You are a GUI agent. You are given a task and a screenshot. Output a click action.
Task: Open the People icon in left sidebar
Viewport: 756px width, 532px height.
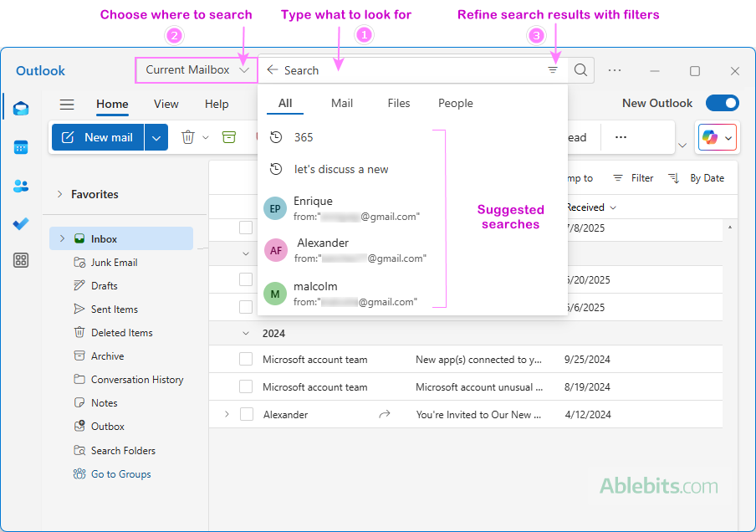(21, 186)
